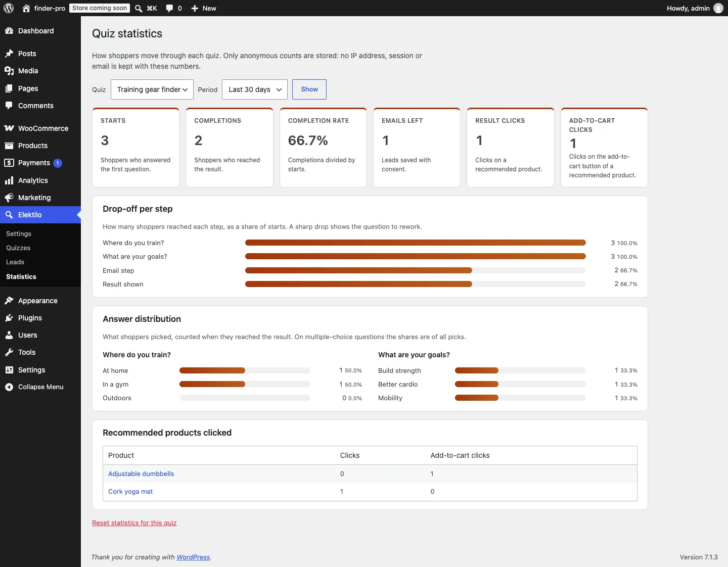The height and width of the screenshot is (567, 728).
Task: Click the Tools wrench icon
Action: coord(9,352)
